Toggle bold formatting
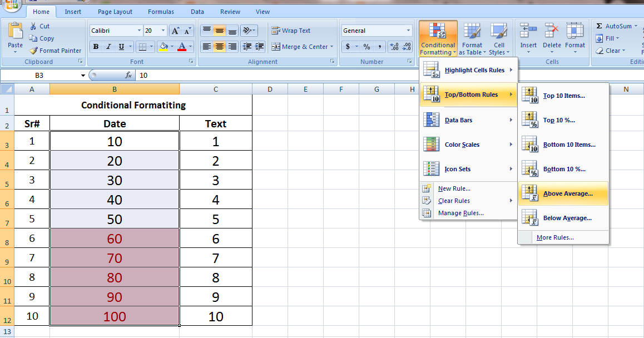 click(96, 46)
